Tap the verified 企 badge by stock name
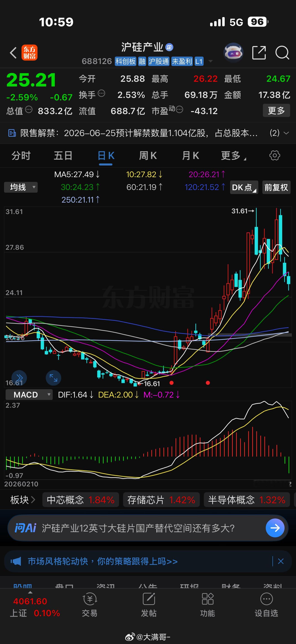 [x=170, y=47]
